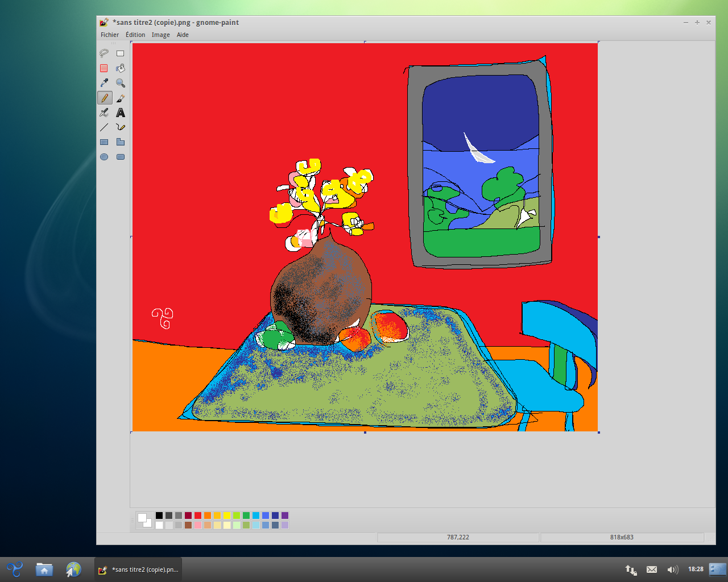Select the Rounded Rectangle tool

[121, 157]
